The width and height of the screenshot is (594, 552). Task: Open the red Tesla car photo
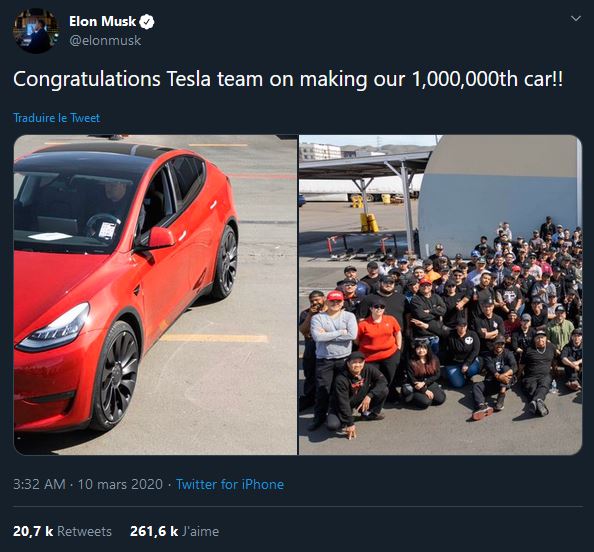click(155, 295)
